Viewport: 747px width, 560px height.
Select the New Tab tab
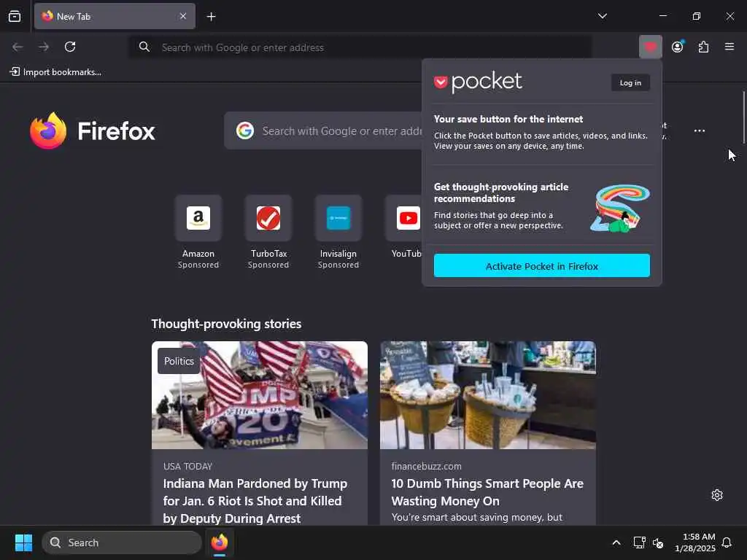[115, 16]
